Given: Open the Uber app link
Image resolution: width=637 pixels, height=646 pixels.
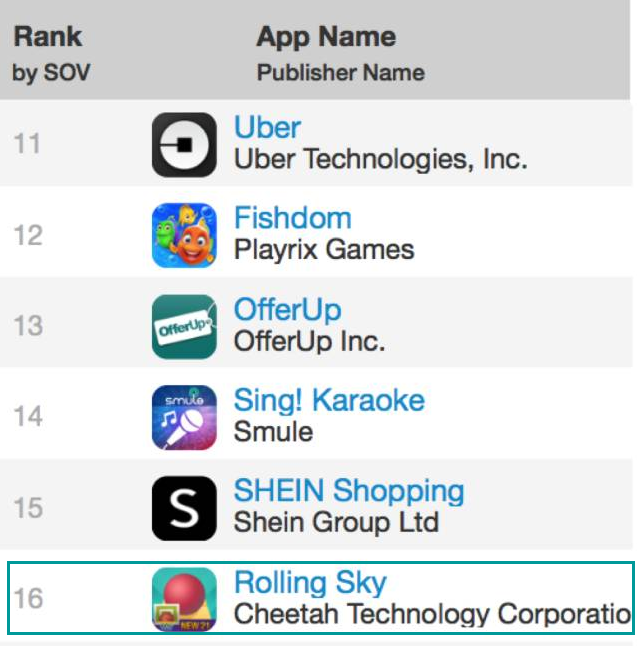Looking at the screenshot, I should point(267,127).
